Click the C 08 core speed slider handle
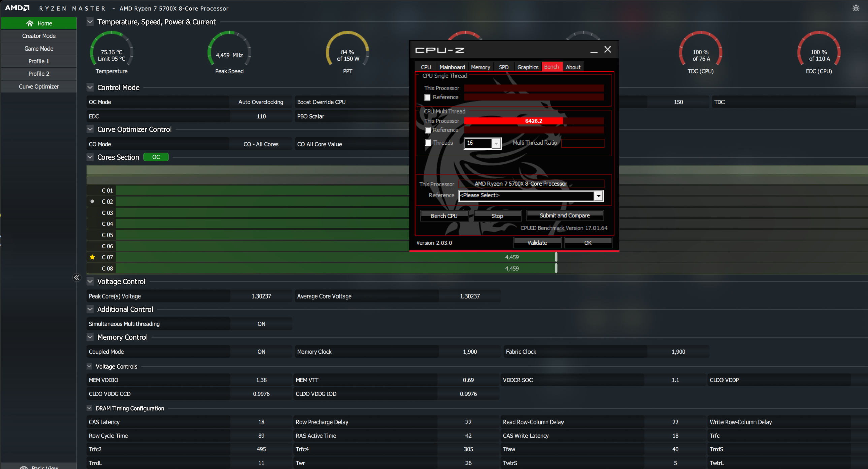Screen dimensions: 868x469 (x=556, y=269)
